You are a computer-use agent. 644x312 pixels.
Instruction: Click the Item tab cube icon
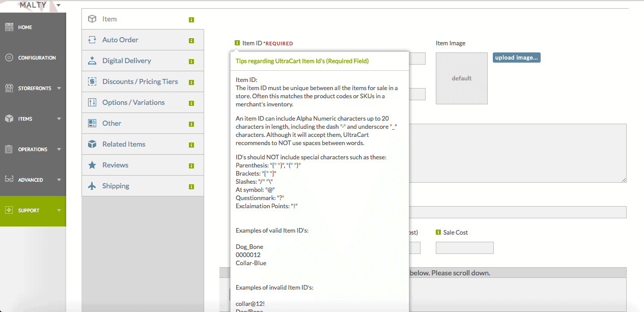92,19
